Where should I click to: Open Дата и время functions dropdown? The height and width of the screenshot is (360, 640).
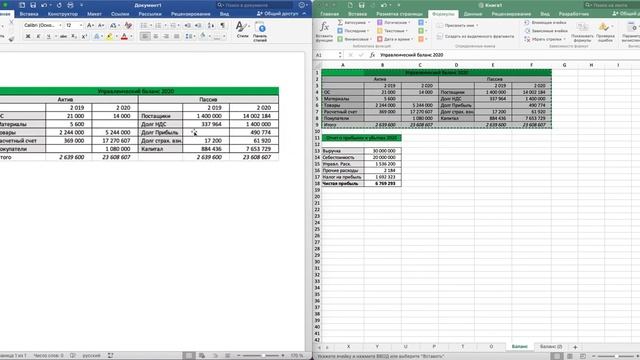(395, 39)
